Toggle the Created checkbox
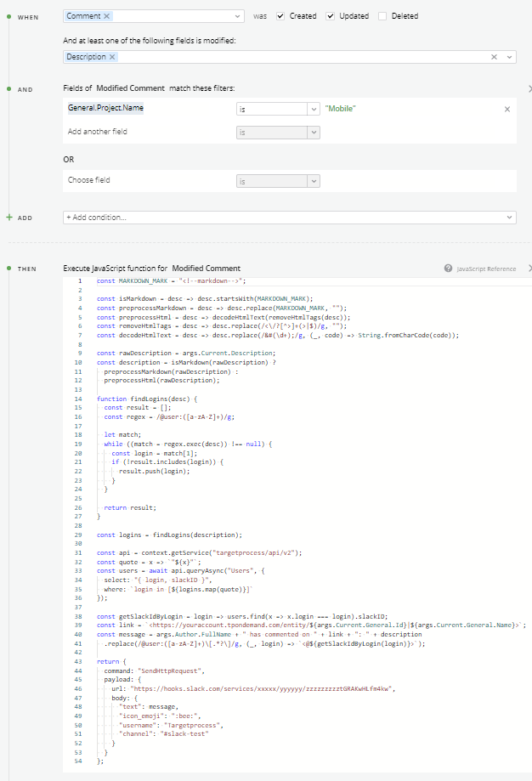This screenshot has height=781, width=532. [x=280, y=16]
